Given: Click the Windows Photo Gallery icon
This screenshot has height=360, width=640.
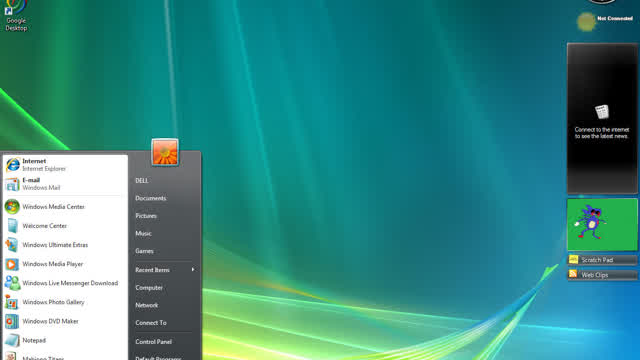Looking at the screenshot, I should (11, 302).
